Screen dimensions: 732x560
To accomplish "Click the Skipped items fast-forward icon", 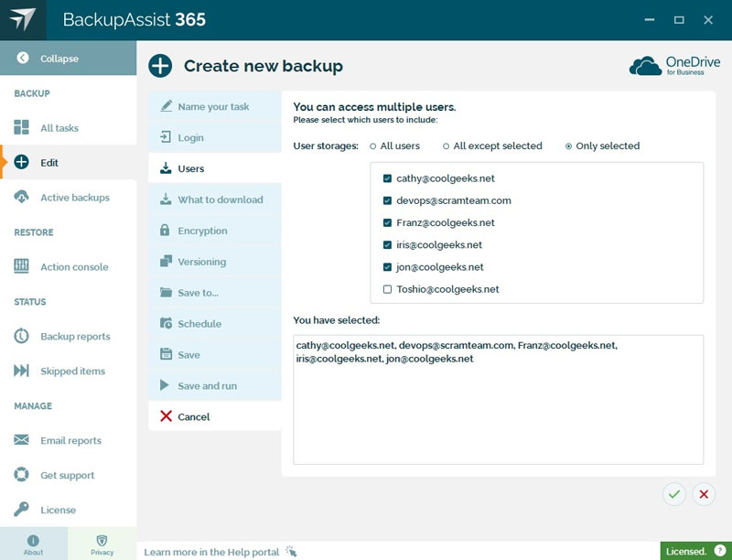I will point(21,371).
